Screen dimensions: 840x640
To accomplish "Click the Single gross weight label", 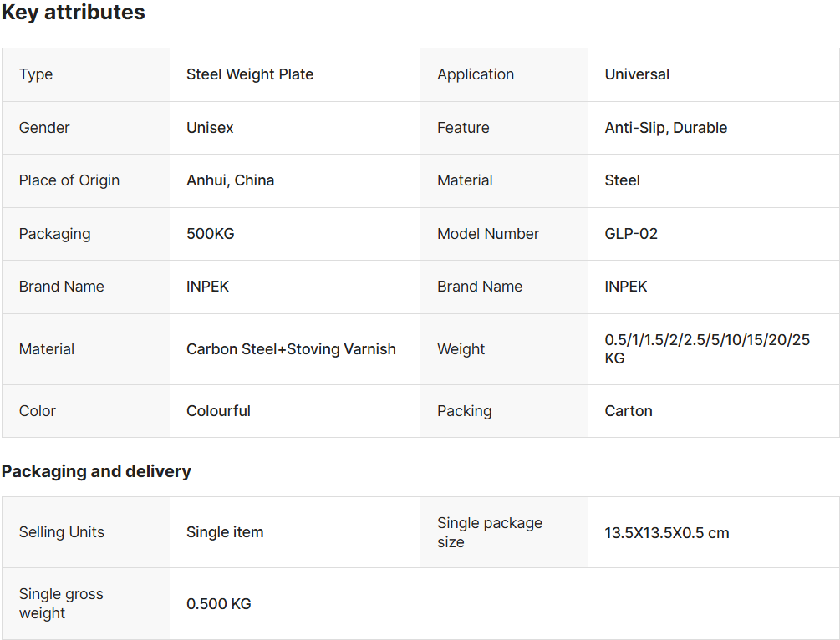I will pos(61,603).
